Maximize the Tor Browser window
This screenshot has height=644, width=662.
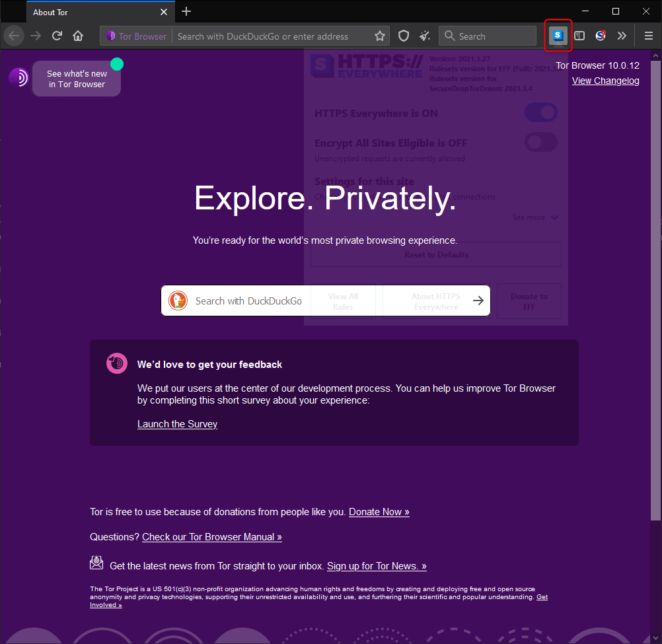616,11
